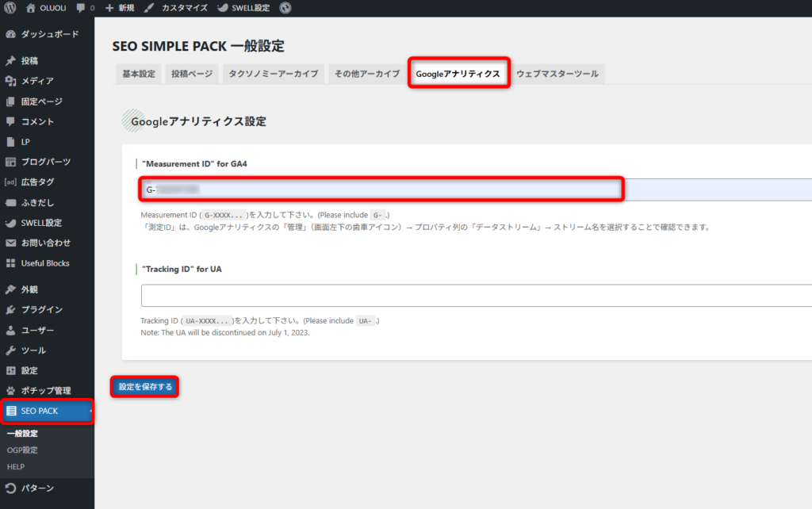Click the SWELL設定 text in admin bar
The height and width of the screenshot is (509, 812).
[x=251, y=8]
